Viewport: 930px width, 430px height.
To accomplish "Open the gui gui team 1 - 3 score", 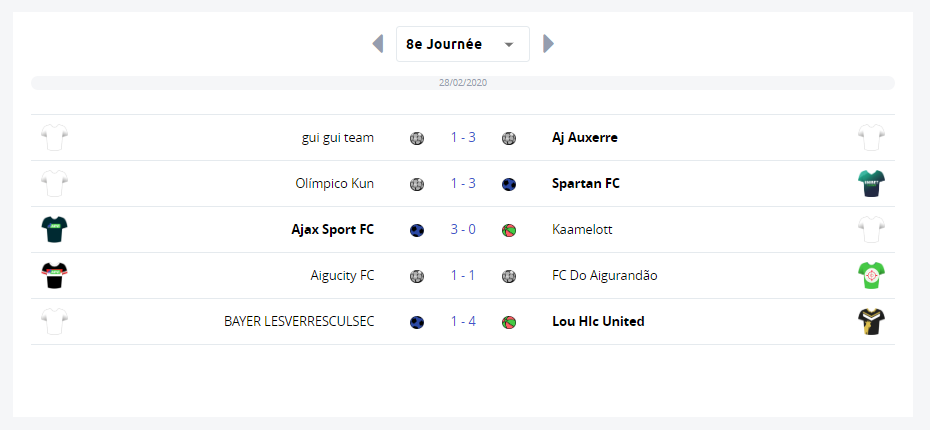I will 463,138.
